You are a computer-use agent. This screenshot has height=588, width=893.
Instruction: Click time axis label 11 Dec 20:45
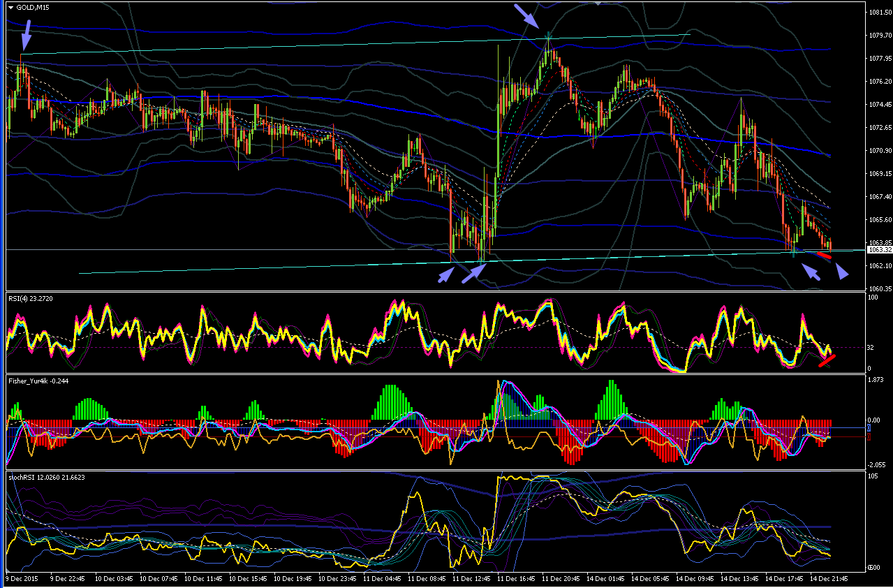(x=561, y=579)
